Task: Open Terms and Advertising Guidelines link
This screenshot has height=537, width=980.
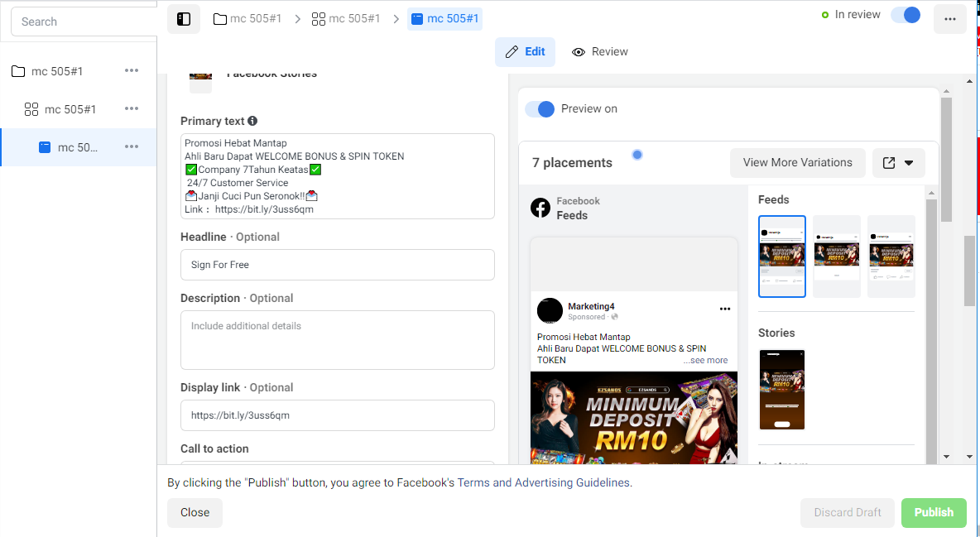Action: tap(544, 482)
